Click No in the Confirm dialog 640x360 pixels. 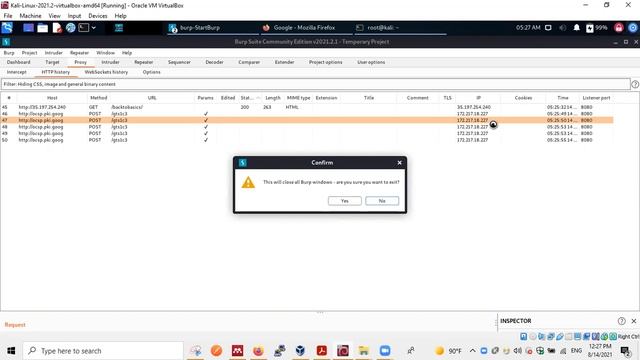382,201
